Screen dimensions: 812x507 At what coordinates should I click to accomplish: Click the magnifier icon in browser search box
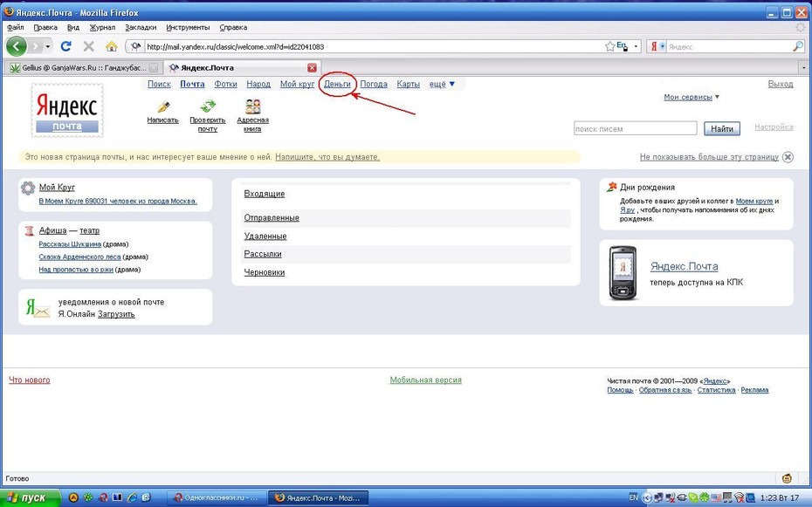click(797, 46)
